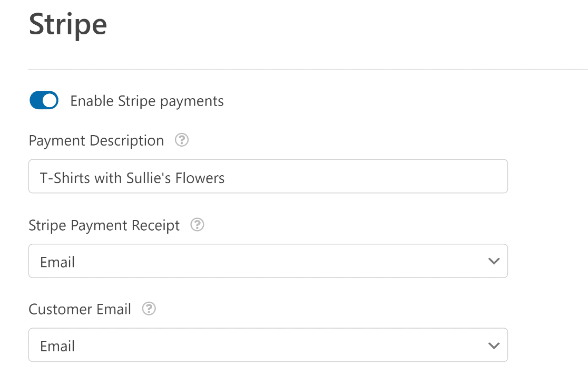Click the "T-Shirts with Sullie's Flowers" text
This screenshot has width=588, height=373.
tap(132, 178)
